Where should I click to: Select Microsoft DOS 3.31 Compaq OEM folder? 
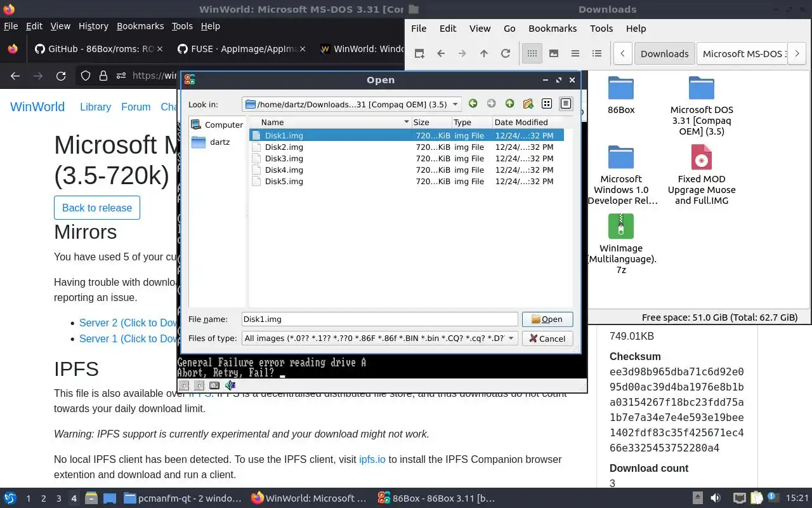(702, 106)
